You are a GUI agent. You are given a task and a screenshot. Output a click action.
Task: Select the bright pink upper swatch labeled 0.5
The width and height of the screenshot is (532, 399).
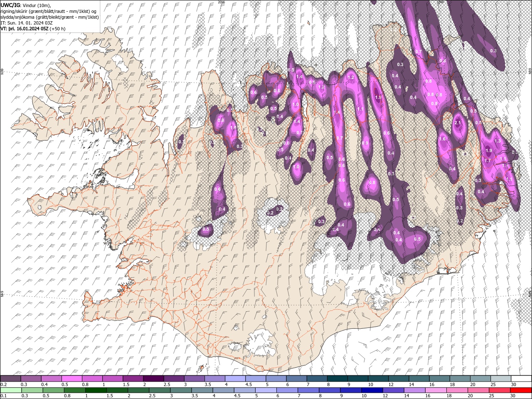coord(72,379)
